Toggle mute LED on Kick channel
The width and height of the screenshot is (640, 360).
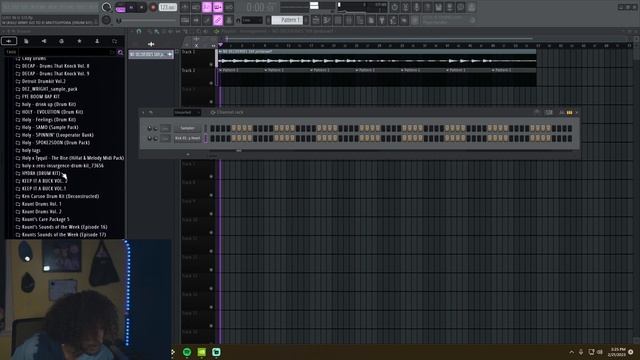click(x=149, y=139)
